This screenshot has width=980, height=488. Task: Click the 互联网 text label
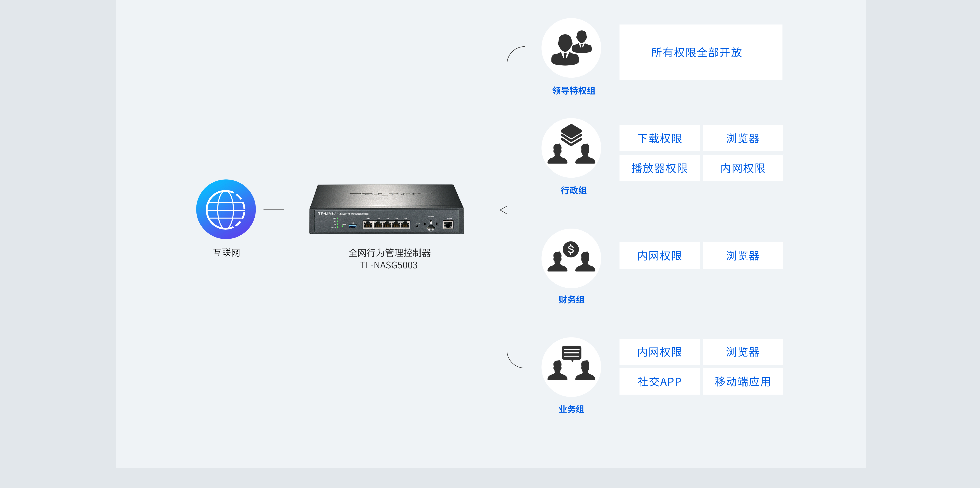(x=226, y=253)
